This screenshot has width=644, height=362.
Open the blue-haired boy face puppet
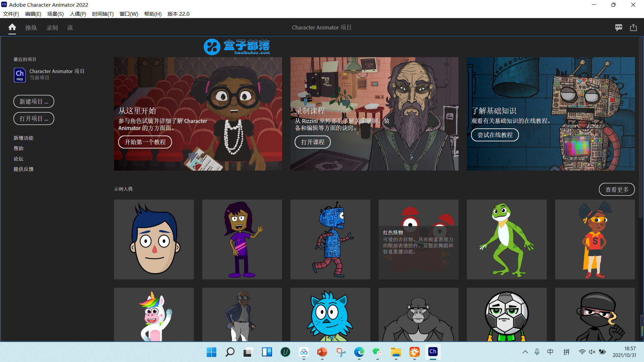(154, 239)
